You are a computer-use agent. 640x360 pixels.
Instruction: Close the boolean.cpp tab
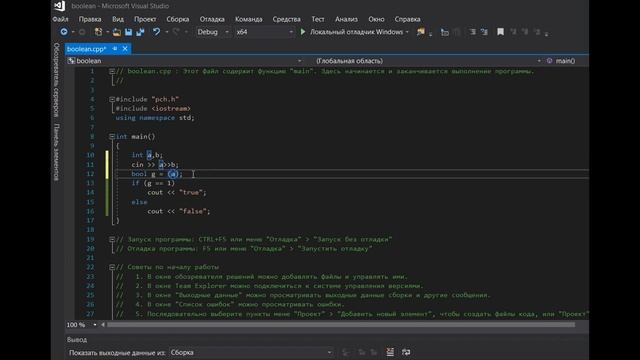pos(125,49)
